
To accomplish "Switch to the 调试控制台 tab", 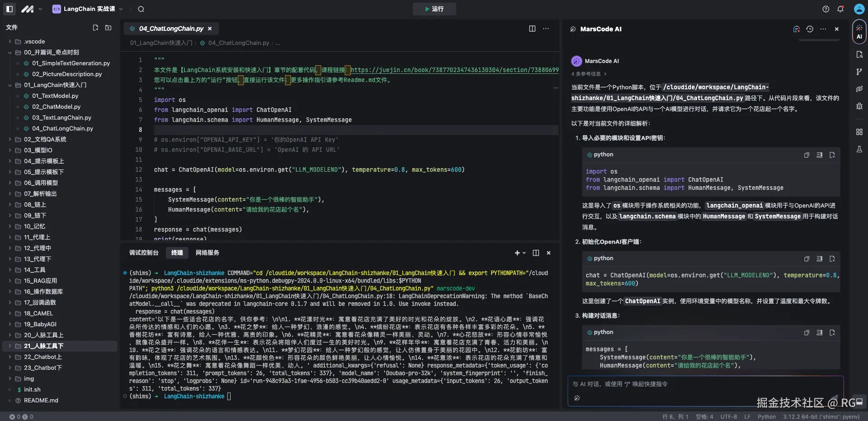I will (x=144, y=253).
